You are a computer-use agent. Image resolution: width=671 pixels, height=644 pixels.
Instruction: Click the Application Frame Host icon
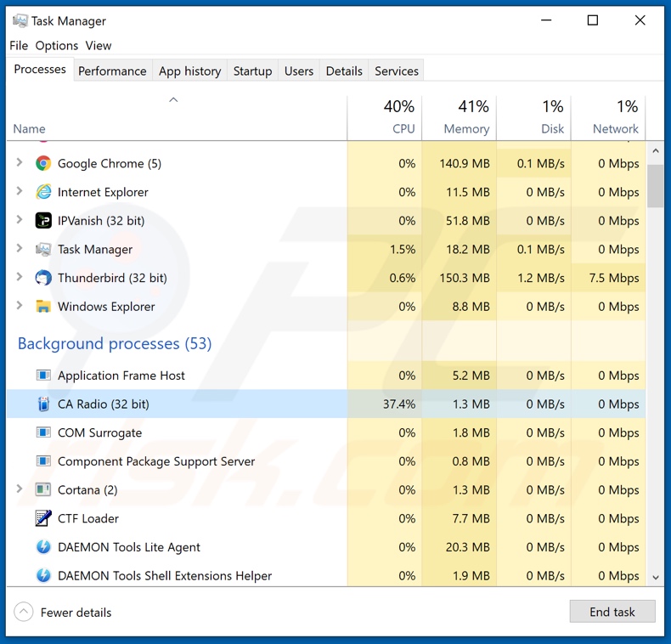[x=43, y=376]
